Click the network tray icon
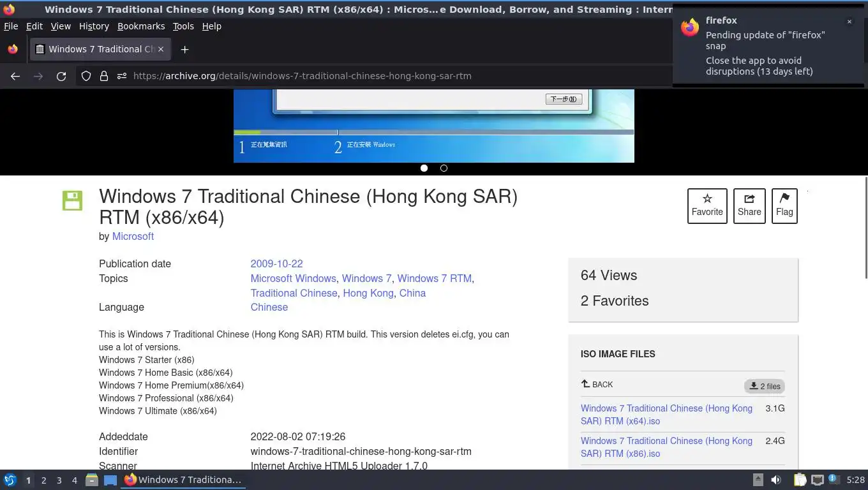Screen dimensions: 868x490 [x=817, y=480]
